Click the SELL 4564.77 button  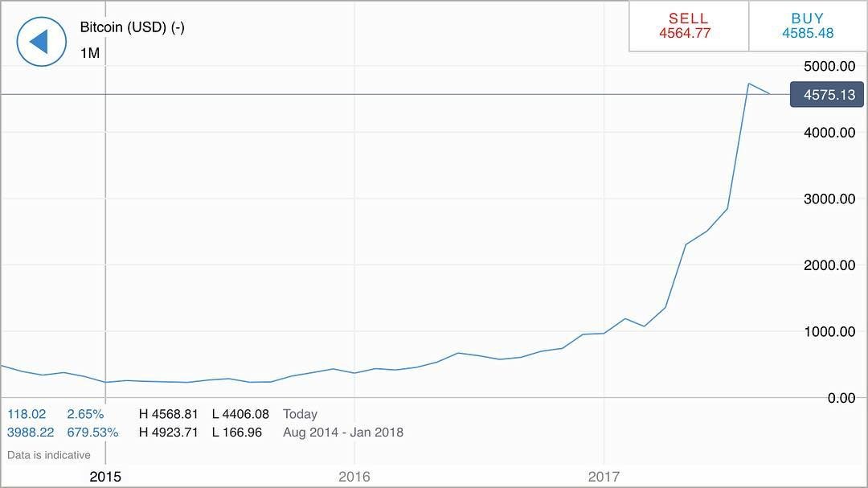689,26
